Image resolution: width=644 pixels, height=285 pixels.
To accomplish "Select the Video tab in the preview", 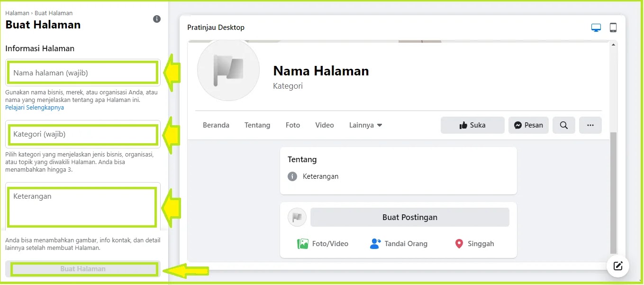I will pyautogui.click(x=324, y=125).
